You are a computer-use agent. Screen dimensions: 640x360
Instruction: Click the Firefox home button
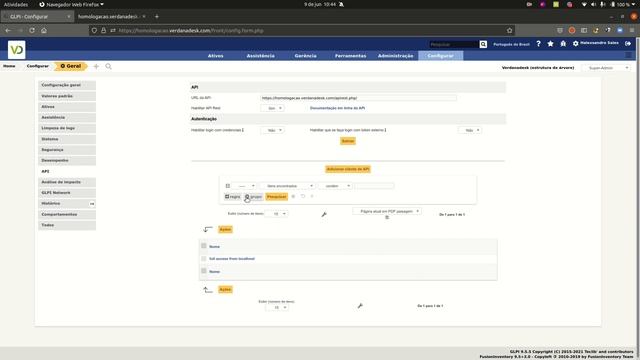pyautogui.click(x=44, y=30)
